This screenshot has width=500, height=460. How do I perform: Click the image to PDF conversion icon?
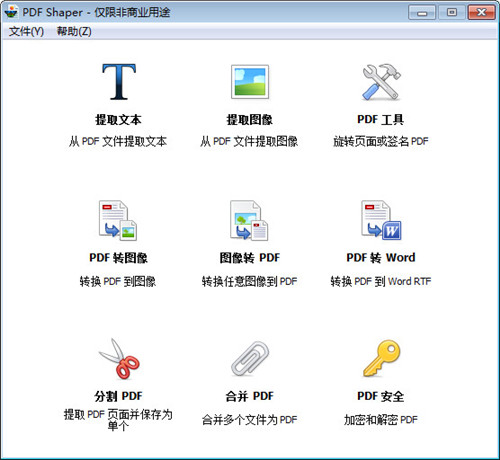coord(249,220)
